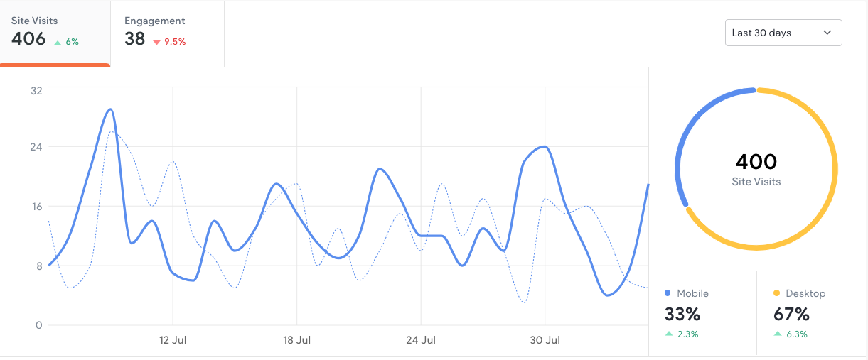Screen dimensions: 868x360
Task: Click the Mobile 33% stat card
Action: [x=702, y=312]
